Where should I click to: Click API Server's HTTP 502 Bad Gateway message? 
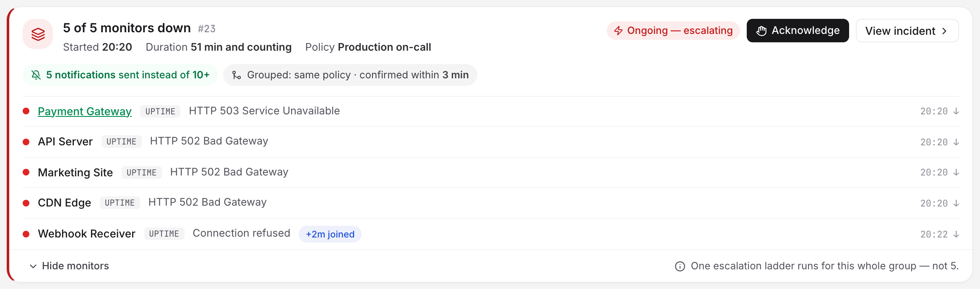point(209,141)
